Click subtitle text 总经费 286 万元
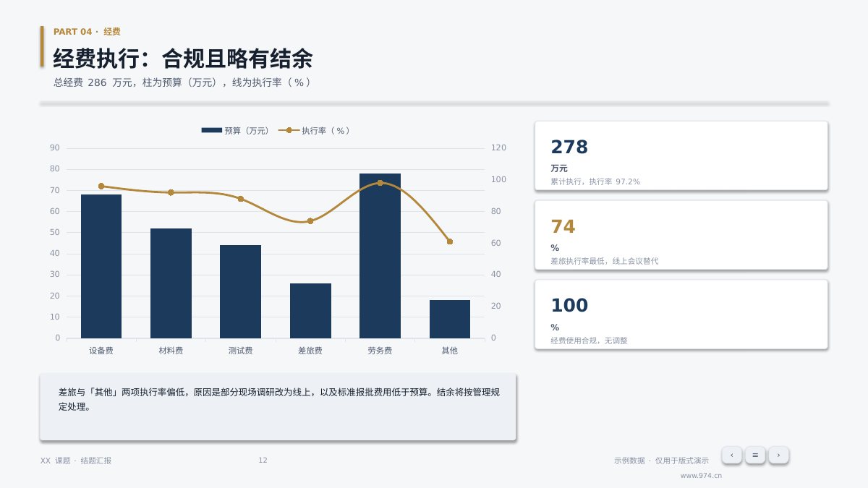 (93, 82)
